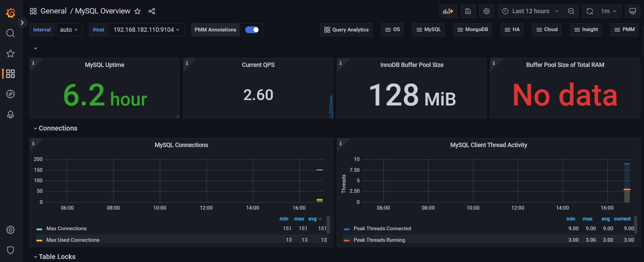Collapse the top unnamed row chevron

click(35, 48)
